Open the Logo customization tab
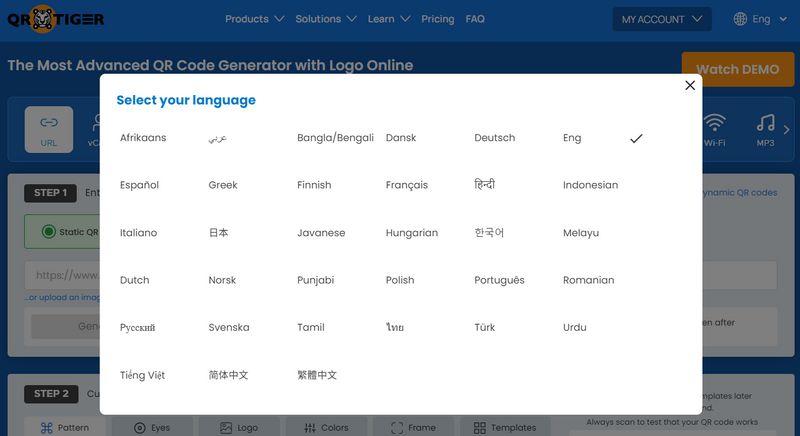 coord(239,427)
